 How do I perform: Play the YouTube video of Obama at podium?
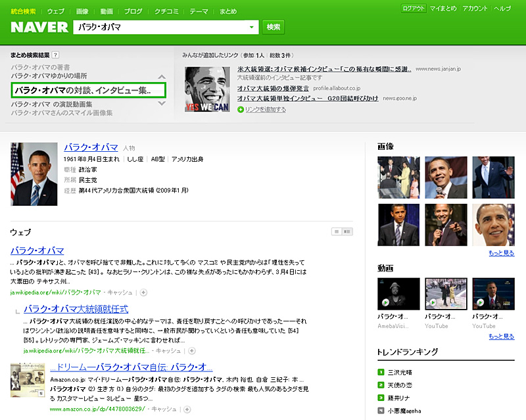[494, 294]
